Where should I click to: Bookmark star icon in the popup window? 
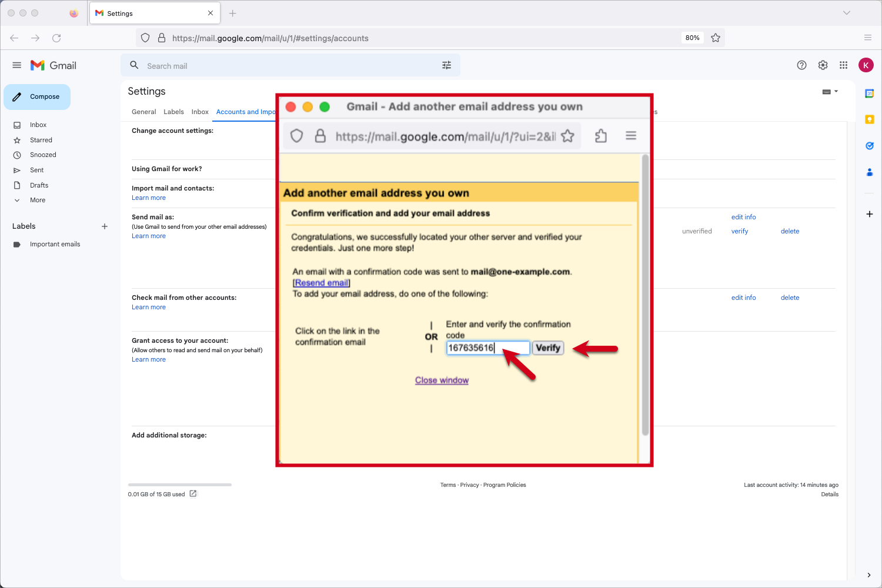point(567,136)
